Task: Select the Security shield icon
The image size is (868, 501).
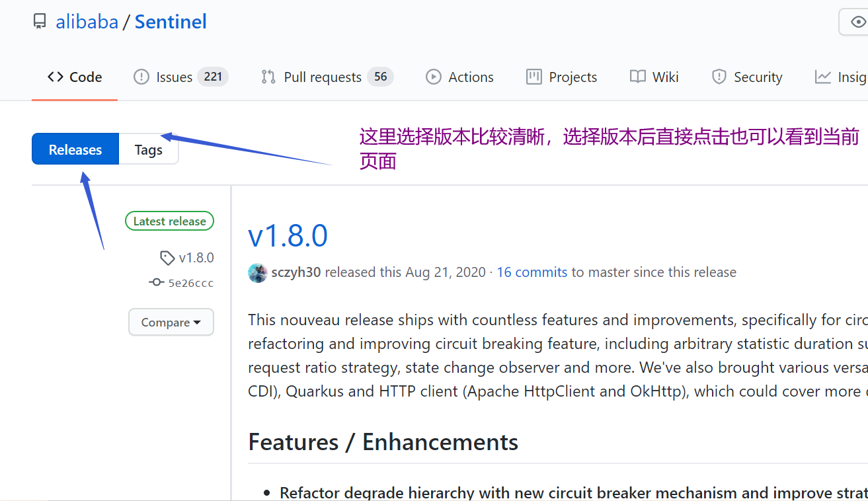Action: [719, 77]
